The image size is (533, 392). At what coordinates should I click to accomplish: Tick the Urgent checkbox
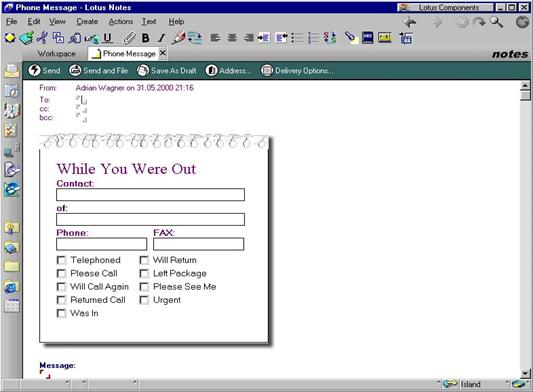tap(144, 300)
